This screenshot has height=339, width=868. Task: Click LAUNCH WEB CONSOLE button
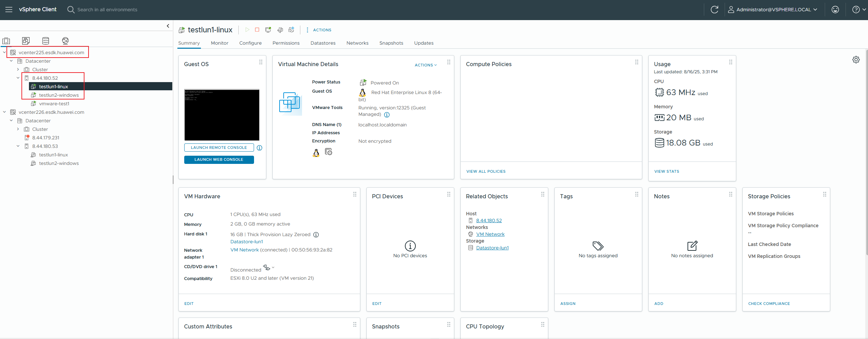(219, 159)
